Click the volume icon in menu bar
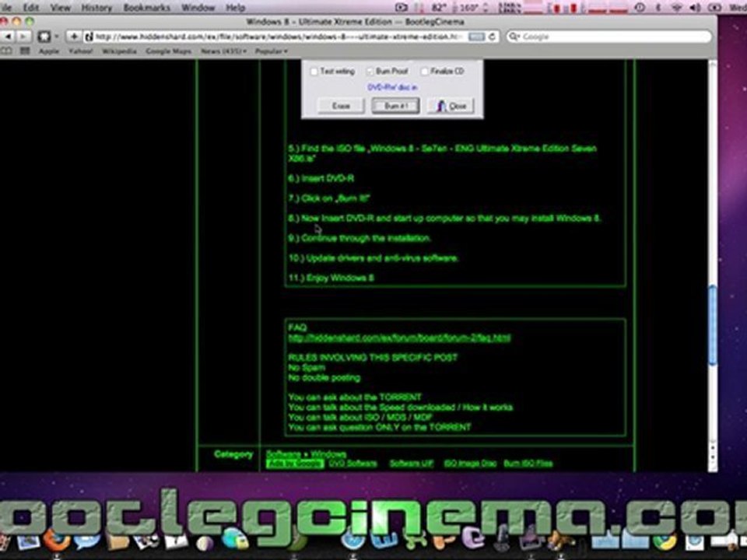Viewport: 747px width, 560px height. coord(695,8)
